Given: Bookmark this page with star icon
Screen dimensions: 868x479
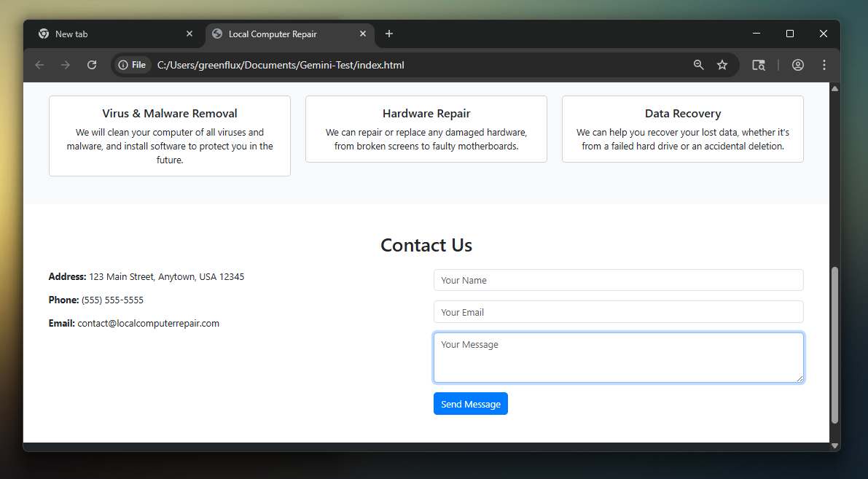Looking at the screenshot, I should (x=722, y=65).
